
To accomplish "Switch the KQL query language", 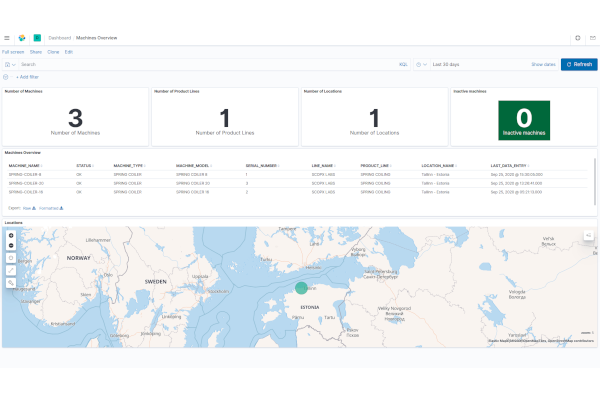I will click(403, 65).
